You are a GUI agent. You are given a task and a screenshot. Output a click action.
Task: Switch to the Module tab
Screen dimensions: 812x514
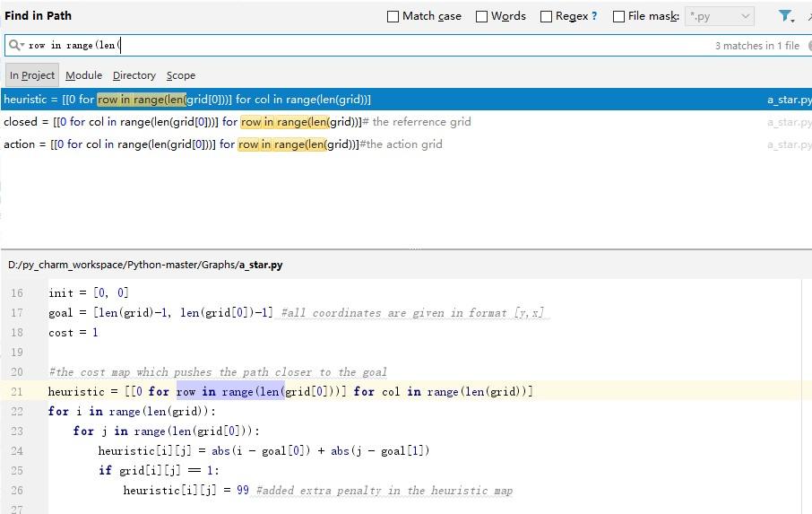pyautogui.click(x=83, y=75)
